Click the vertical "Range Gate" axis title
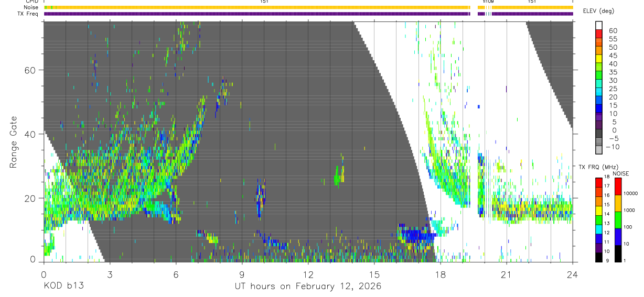 tap(13, 142)
